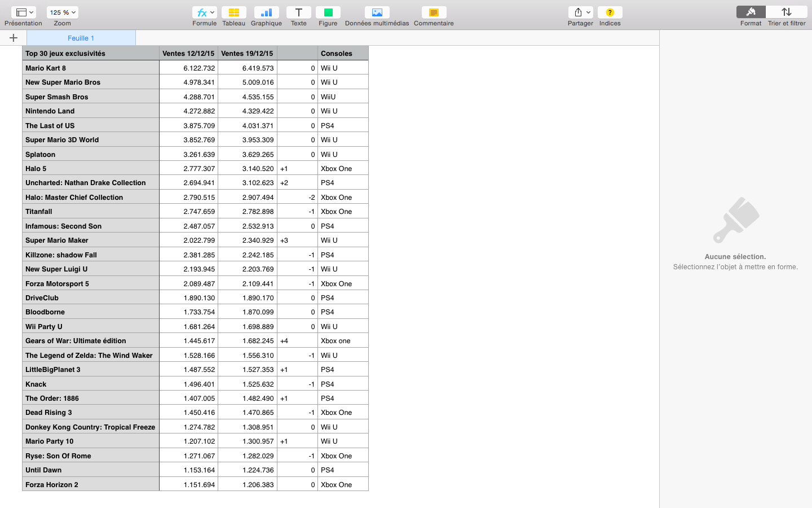Select the 'New Super Mario Bros' cell
The height and width of the screenshot is (508, 812).
click(91, 82)
